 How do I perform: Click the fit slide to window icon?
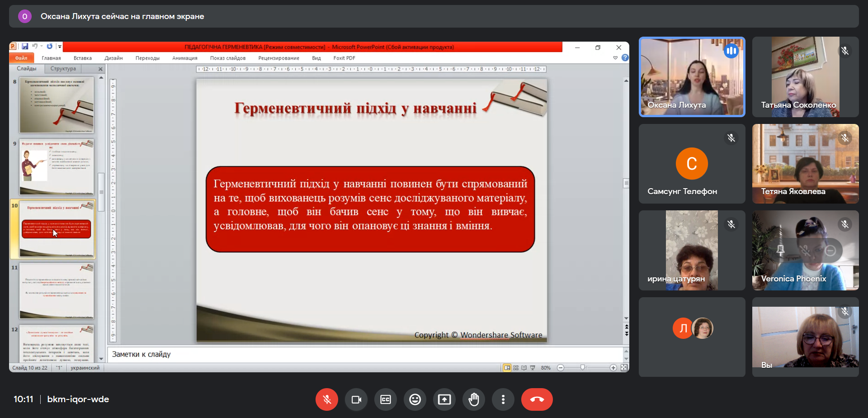[x=624, y=368]
